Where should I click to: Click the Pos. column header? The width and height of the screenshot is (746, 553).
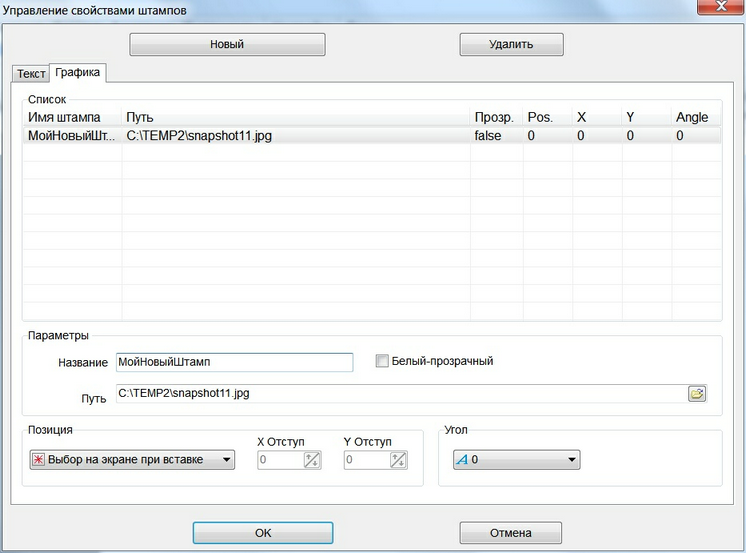[x=548, y=117]
